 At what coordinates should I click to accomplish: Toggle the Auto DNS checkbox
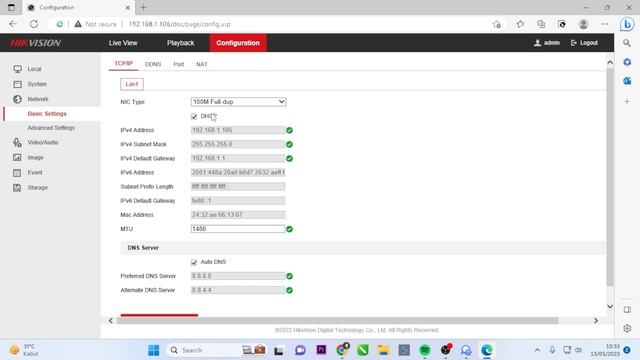(194, 262)
